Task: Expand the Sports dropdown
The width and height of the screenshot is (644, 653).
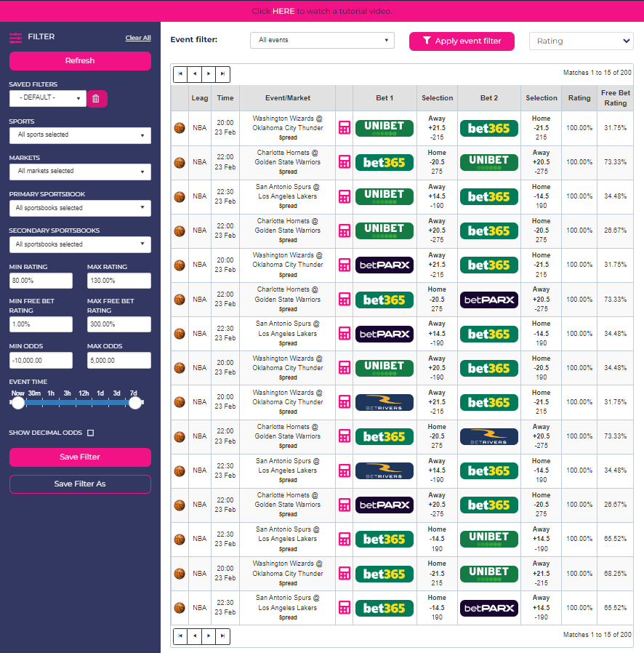Action: point(80,135)
